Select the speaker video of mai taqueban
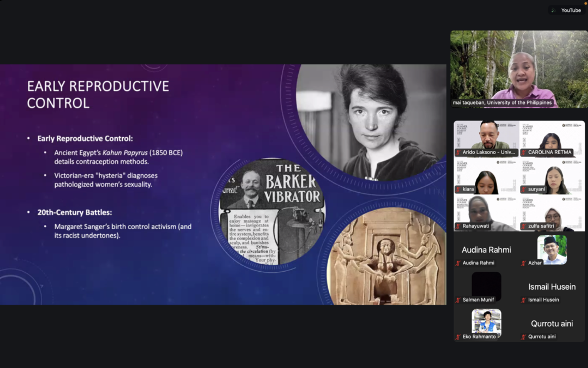 tap(519, 69)
